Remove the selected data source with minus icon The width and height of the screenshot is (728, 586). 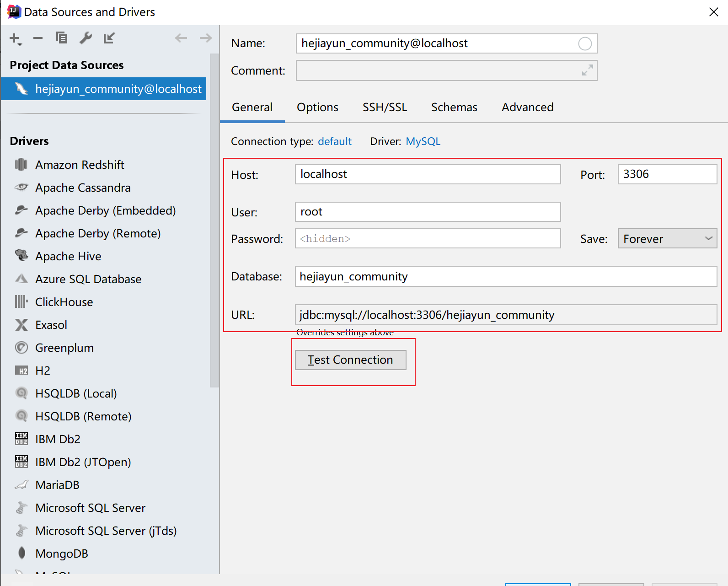click(x=38, y=38)
